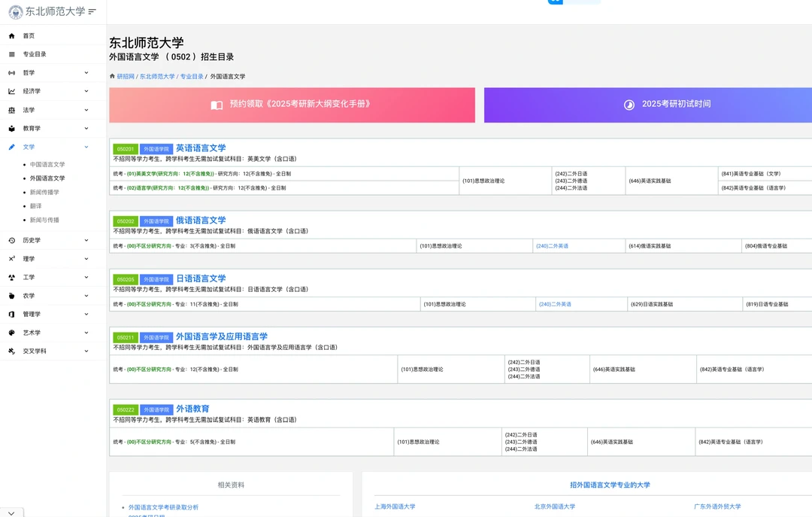
Task: Expand the 工学 category chevron
Action: pyautogui.click(x=86, y=278)
